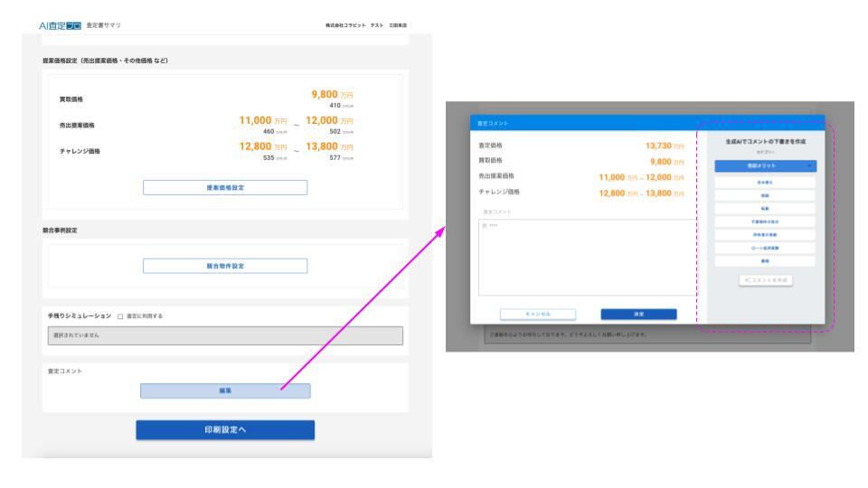Click the 競合物件設定 button
This screenshot has width=868, height=488.
pos(224,266)
